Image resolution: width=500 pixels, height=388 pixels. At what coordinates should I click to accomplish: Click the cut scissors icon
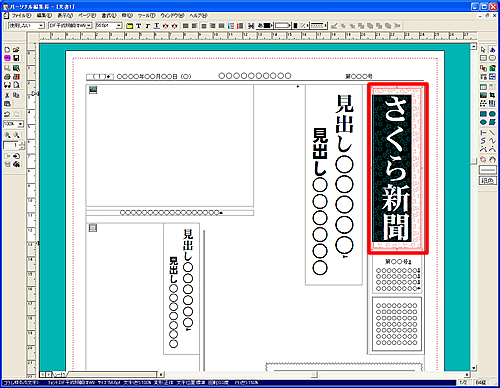[7, 95]
